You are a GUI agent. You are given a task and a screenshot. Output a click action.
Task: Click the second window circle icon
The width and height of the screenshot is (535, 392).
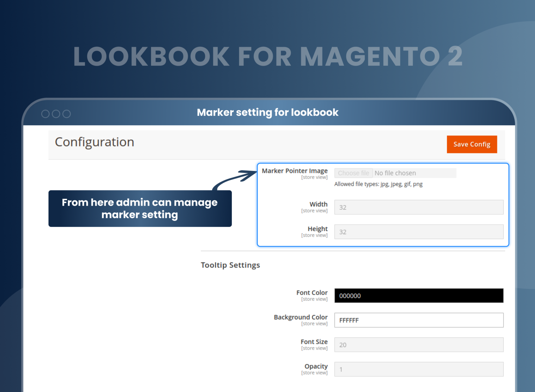56,114
